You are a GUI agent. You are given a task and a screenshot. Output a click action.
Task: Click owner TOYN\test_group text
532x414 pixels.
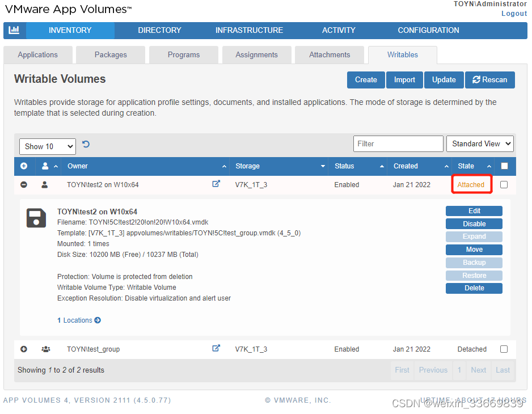[x=94, y=349]
